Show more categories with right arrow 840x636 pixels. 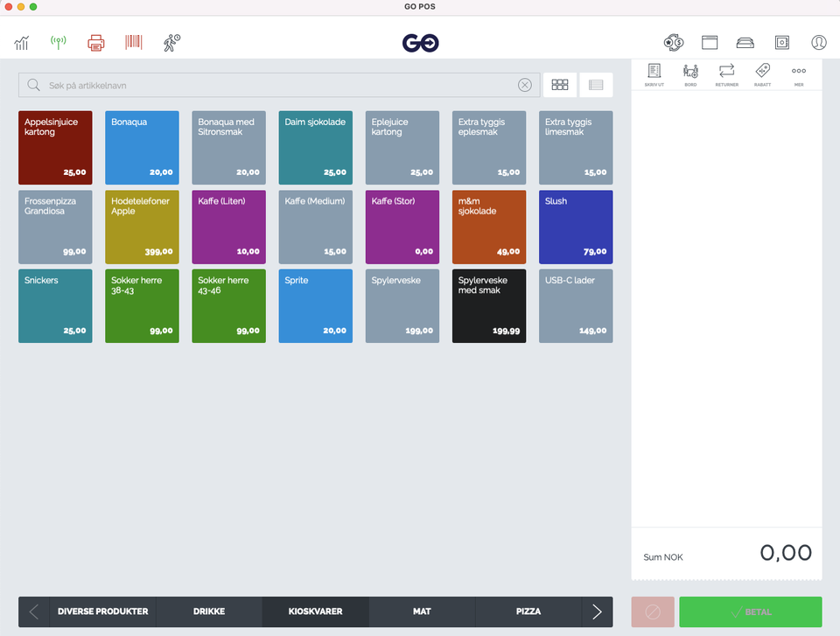pos(598,612)
